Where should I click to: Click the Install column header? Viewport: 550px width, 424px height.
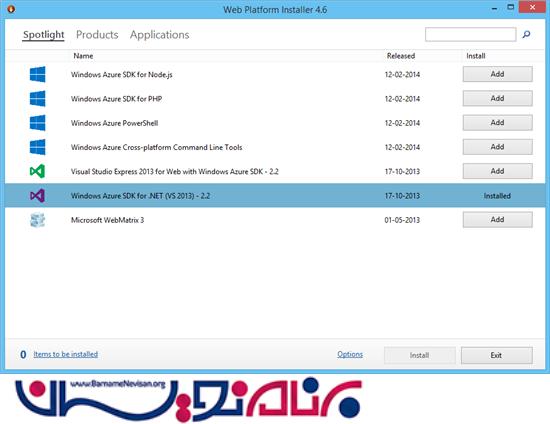pyautogui.click(x=476, y=56)
